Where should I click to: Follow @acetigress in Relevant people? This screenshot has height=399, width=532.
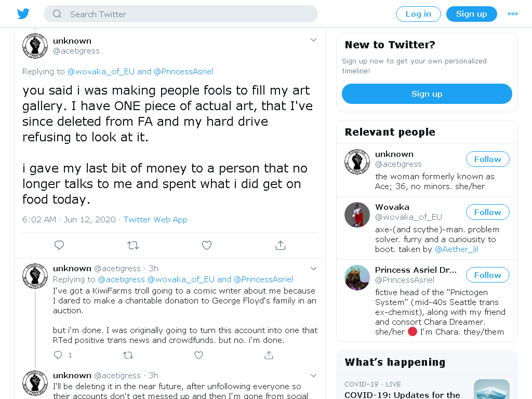[487, 159]
